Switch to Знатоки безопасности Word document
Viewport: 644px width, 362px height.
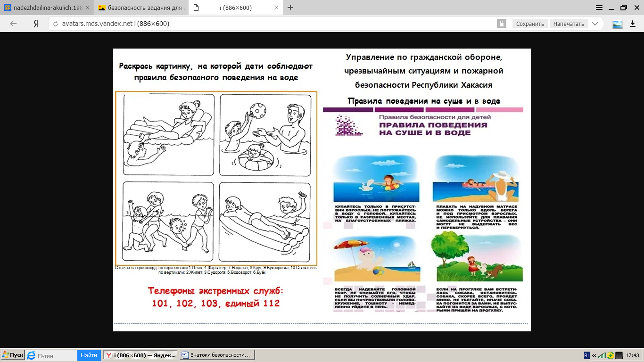217,355
